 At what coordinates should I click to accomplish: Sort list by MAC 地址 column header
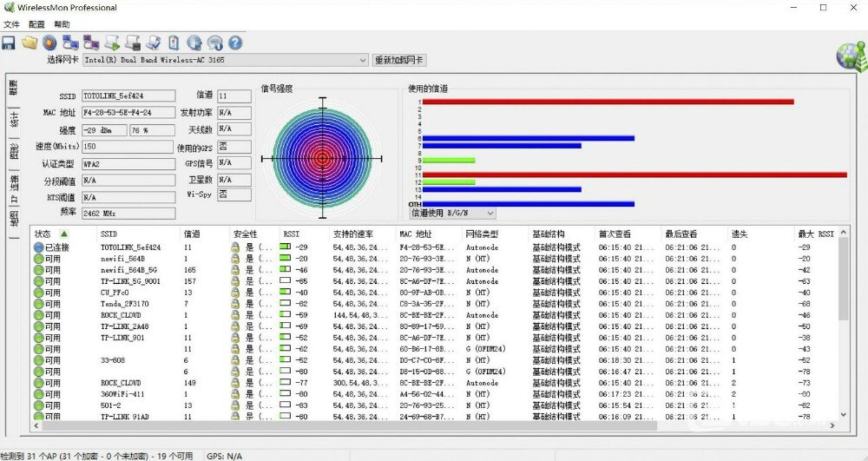pos(429,234)
